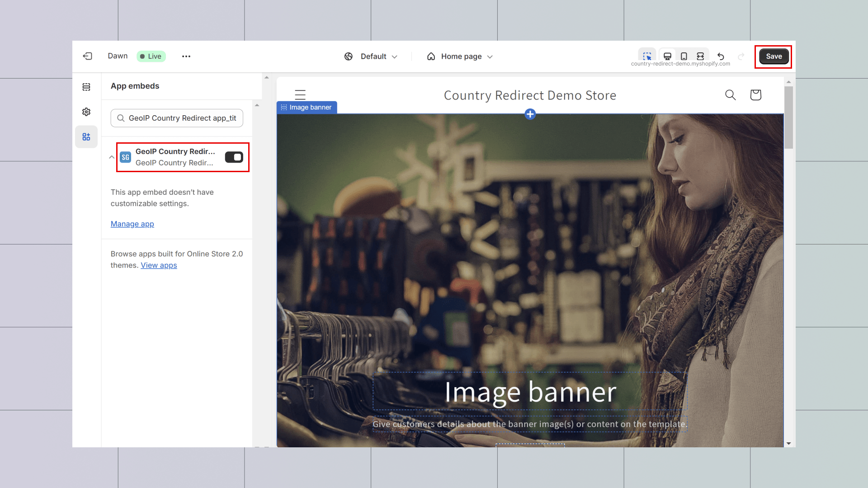Viewport: 868px width, 488px height.
Task: Open Theme settings gear icon
Action: point(86,112)
